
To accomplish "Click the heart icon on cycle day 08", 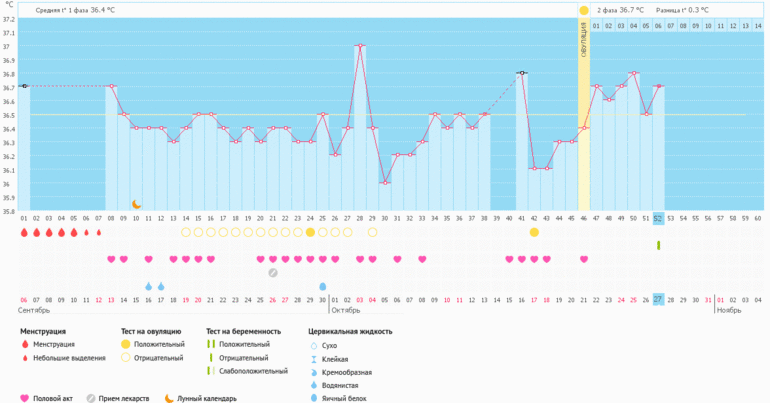I will 111,259.
